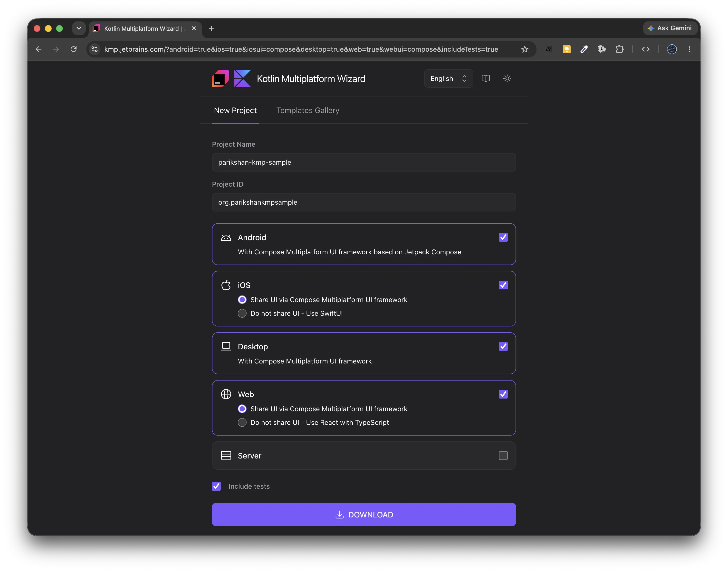Select Do not share UI - Use SwiftUI
The height and width of the screenshot is (572, 728).
(242, 314)
